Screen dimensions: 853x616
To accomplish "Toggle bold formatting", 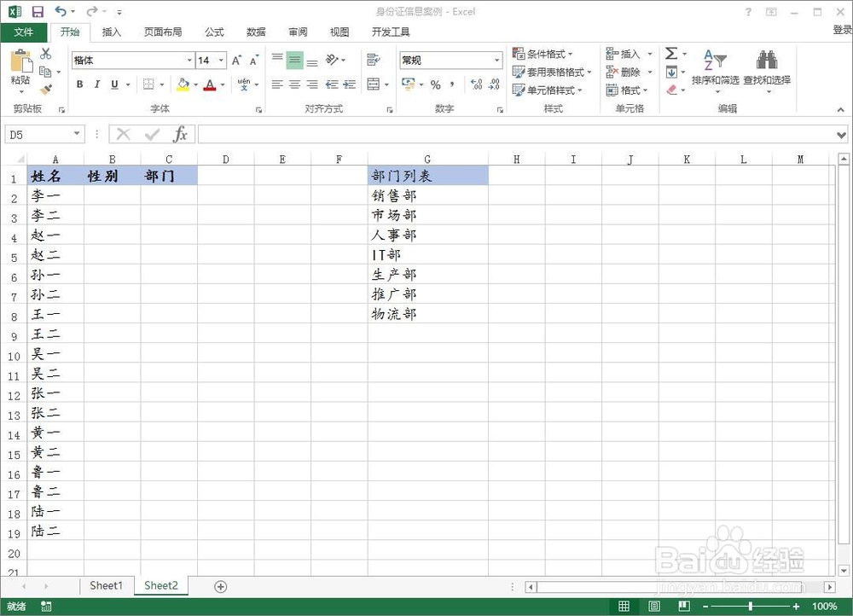I will pos(79,84).
